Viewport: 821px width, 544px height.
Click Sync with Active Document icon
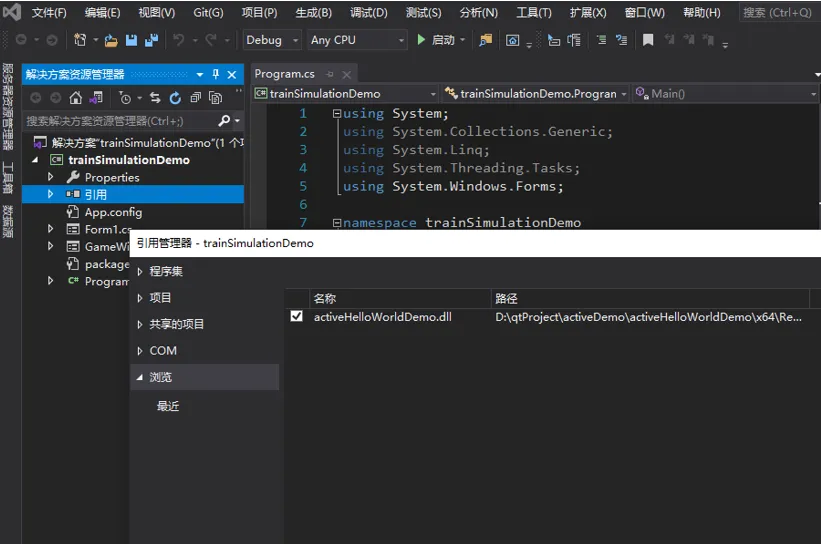[155, 97]
